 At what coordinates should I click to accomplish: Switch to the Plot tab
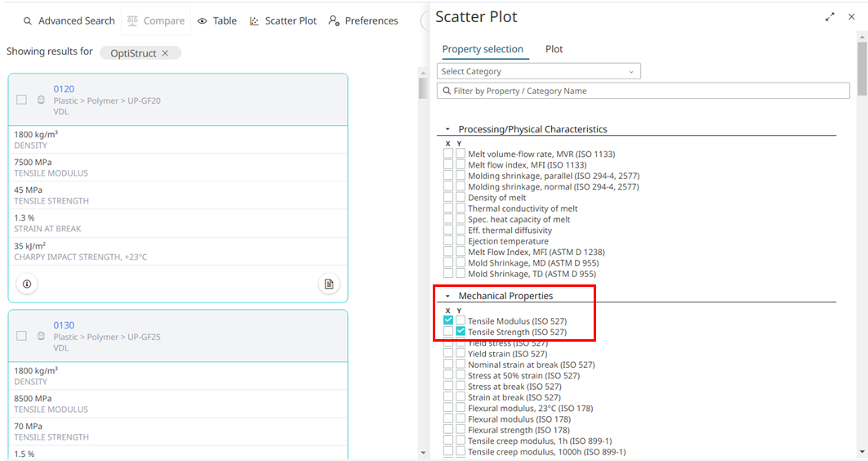(554, 49)
